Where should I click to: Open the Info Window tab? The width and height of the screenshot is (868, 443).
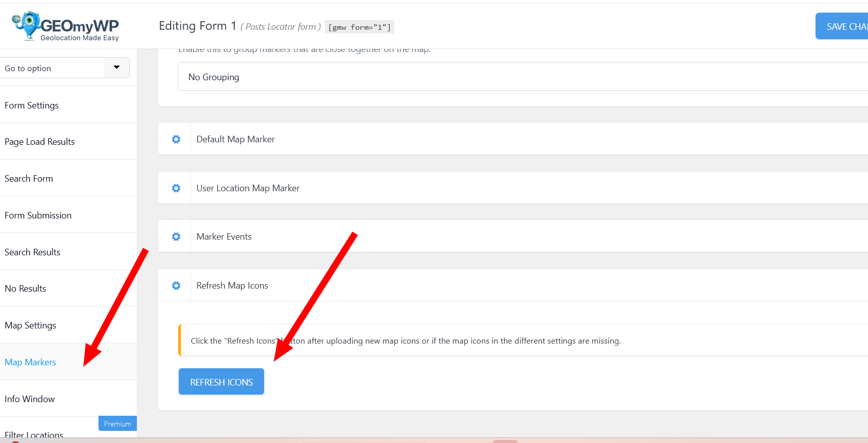tap(30, 399)
